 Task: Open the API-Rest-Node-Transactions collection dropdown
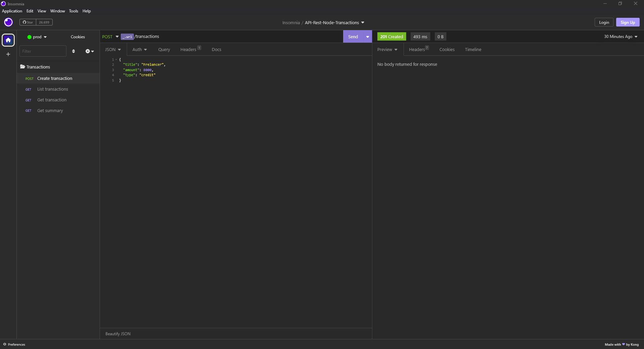tap(334, 22)
